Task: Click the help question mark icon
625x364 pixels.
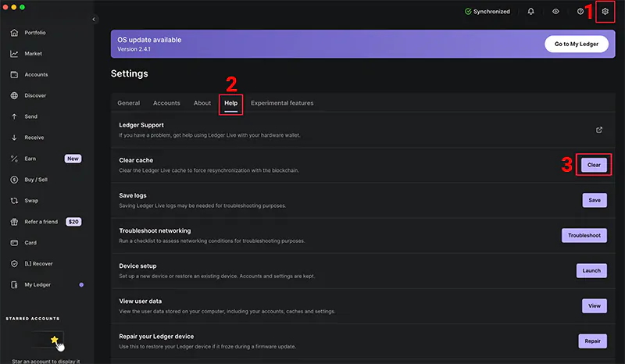Action: 580,12
